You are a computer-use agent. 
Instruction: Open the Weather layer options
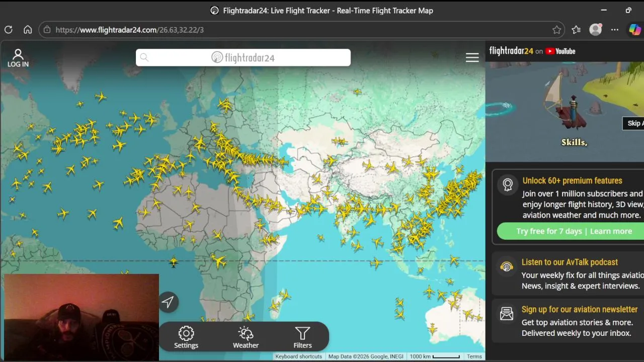(x=246, y=337)
